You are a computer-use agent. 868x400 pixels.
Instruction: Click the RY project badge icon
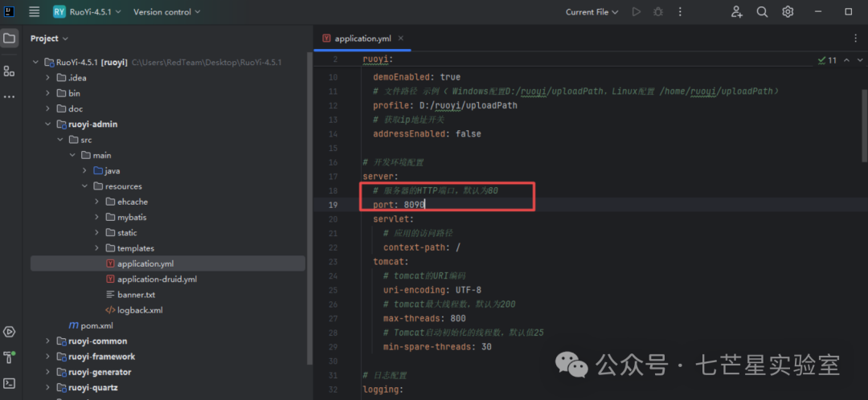(x=59, y=11)
